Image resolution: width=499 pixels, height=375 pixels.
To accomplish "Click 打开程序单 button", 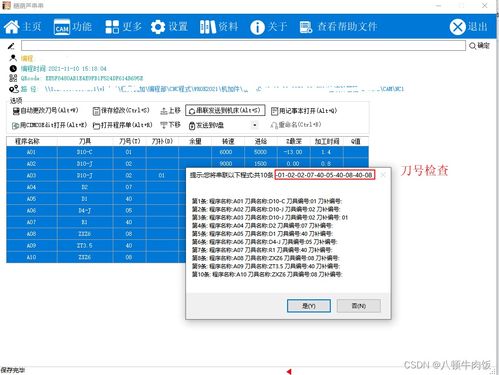I will (x=123, y=125).
